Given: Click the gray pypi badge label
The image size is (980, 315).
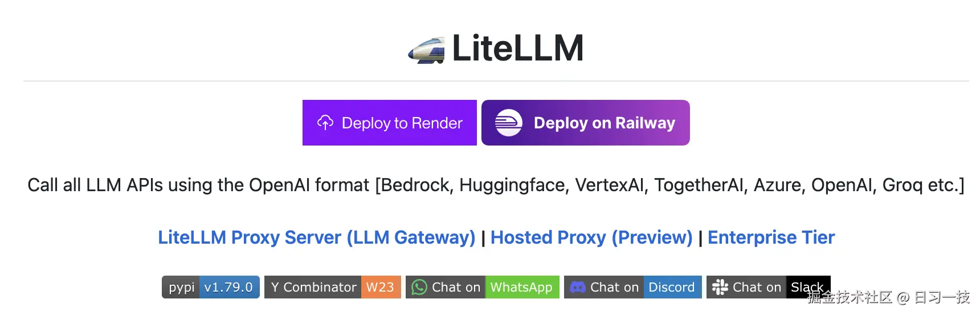Looking at the screenshot, I should coord(182,287).
